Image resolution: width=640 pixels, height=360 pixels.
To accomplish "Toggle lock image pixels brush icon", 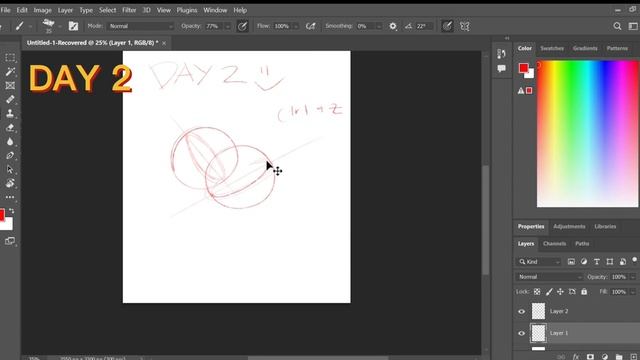I will (x=549, y=291).
